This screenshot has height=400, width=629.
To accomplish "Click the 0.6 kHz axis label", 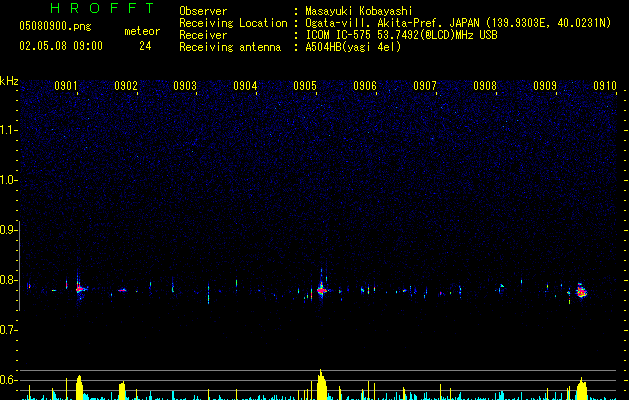I will (8, 380).
